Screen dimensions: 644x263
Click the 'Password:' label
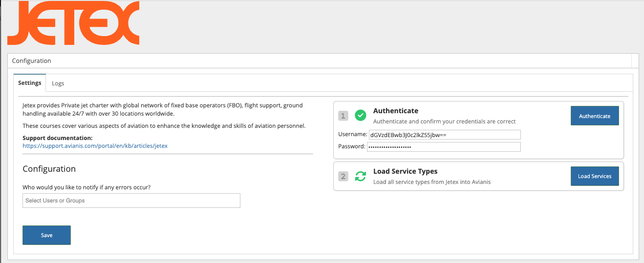tap(352, 146)
